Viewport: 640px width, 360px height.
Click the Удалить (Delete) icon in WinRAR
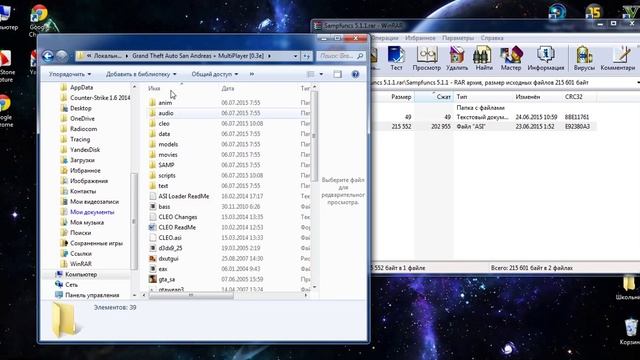point(457,59)
